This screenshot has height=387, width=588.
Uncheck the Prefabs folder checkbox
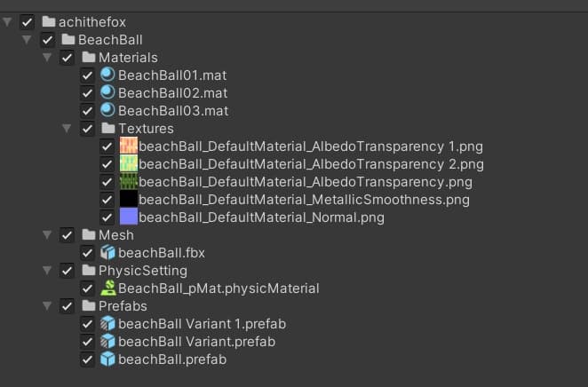[x=67, y=306]
